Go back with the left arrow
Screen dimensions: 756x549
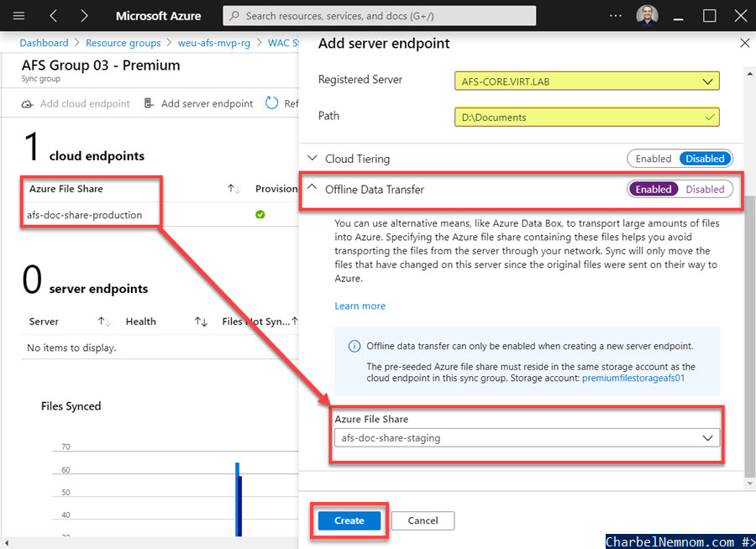54,16
